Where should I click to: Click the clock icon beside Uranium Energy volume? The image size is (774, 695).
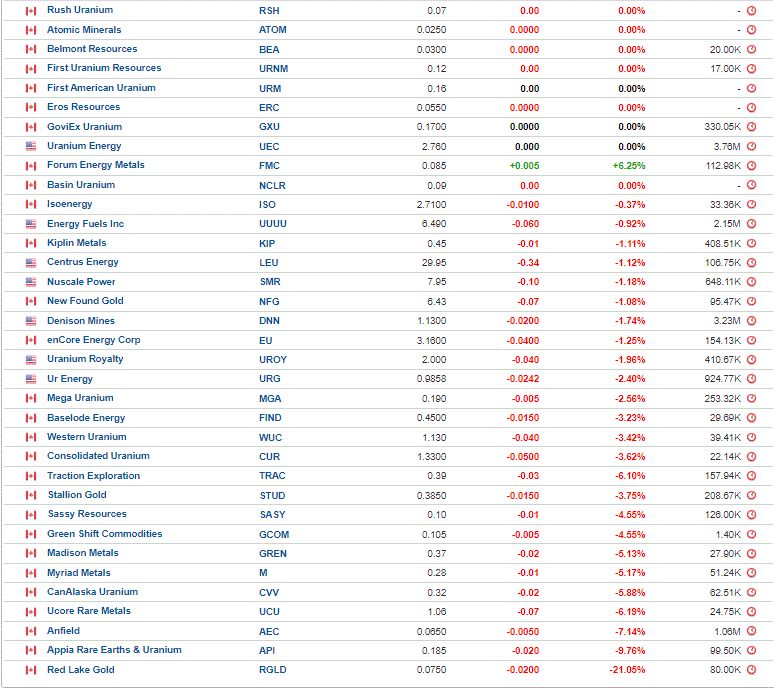click(751, 146)
